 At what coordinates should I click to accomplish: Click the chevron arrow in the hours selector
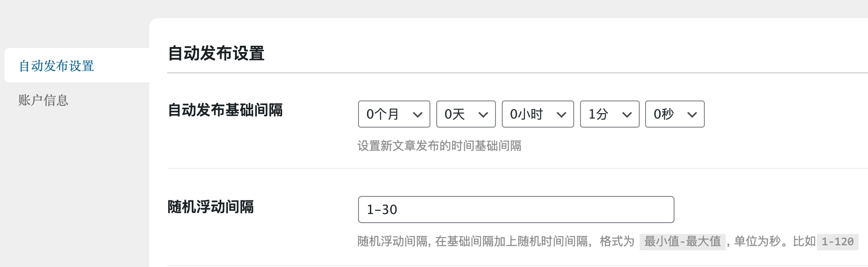click(561, 115)
